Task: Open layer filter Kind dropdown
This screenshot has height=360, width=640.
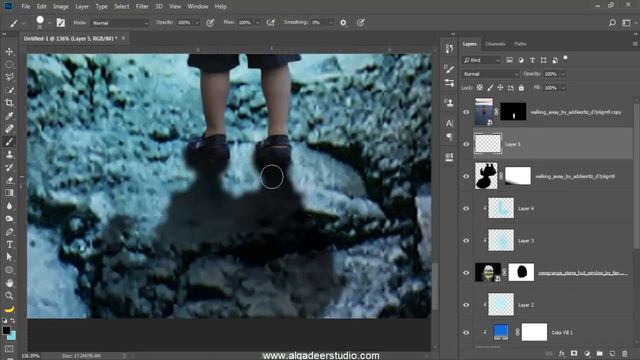Action: tap(482, 60)
